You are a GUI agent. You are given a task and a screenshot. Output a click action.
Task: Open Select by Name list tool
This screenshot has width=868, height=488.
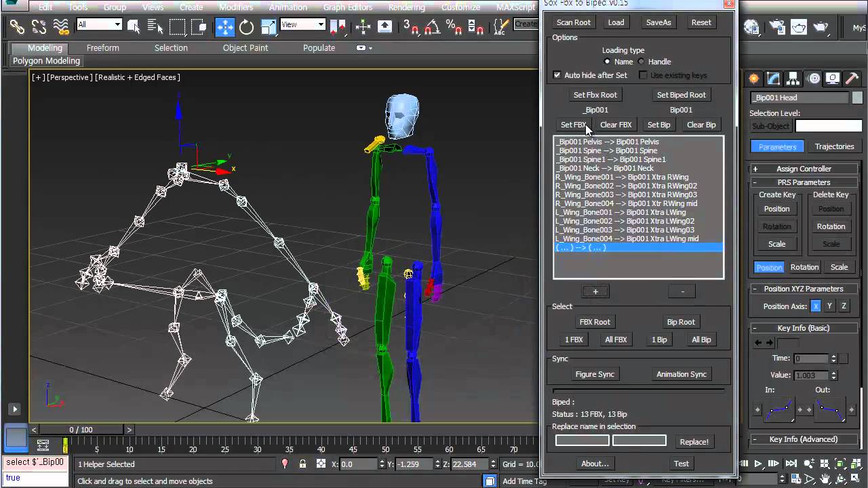click(155, 27)
